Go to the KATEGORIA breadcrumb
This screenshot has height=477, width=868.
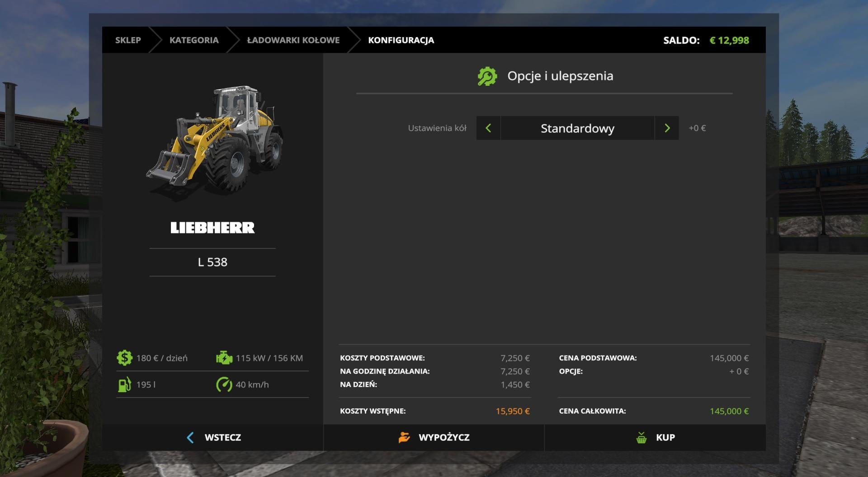[194, 40]
